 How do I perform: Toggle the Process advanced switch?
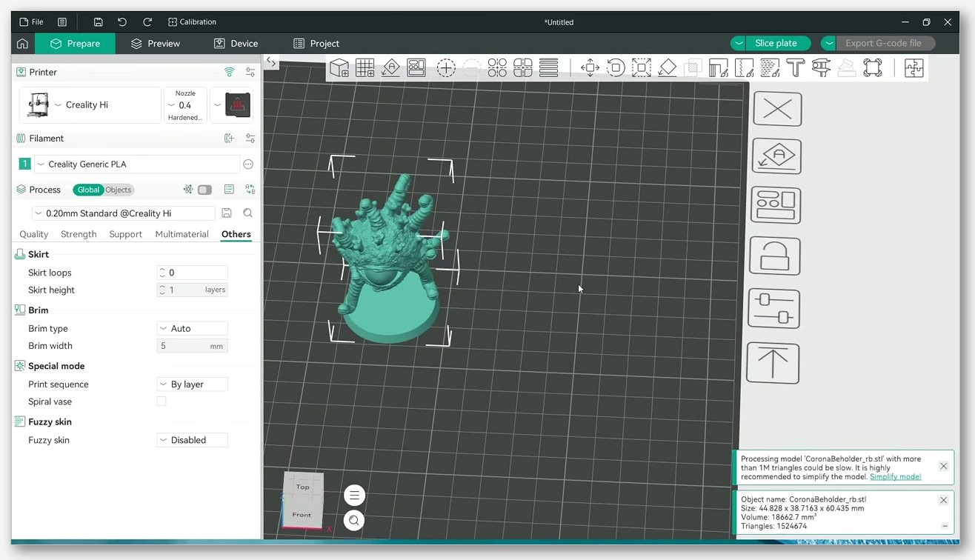204,190
